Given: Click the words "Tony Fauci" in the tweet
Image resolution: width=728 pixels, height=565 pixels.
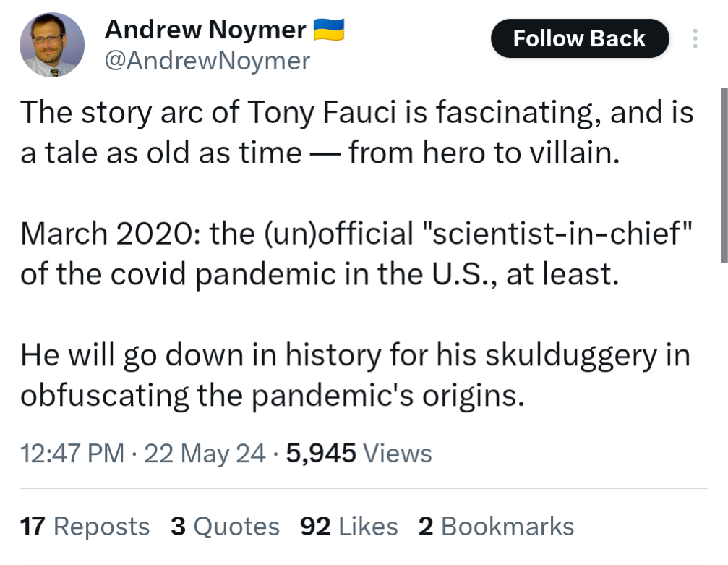Looking at the screenshot, I should click(x=316, y=114).
